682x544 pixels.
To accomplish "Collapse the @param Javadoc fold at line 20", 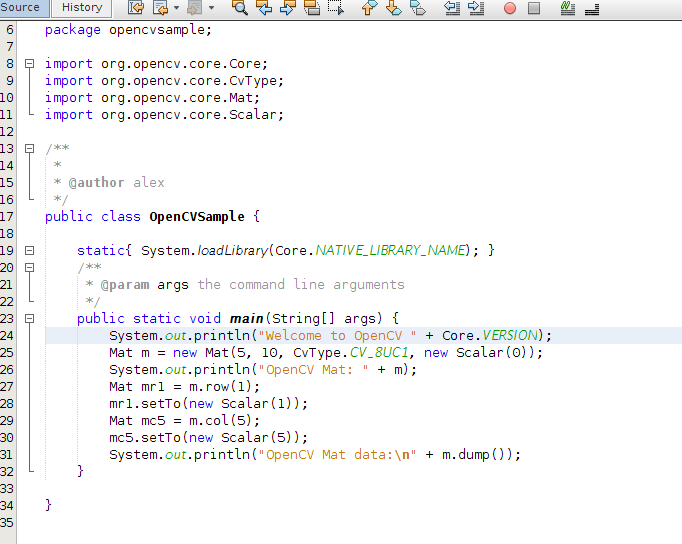I will [x=30, y=267].
